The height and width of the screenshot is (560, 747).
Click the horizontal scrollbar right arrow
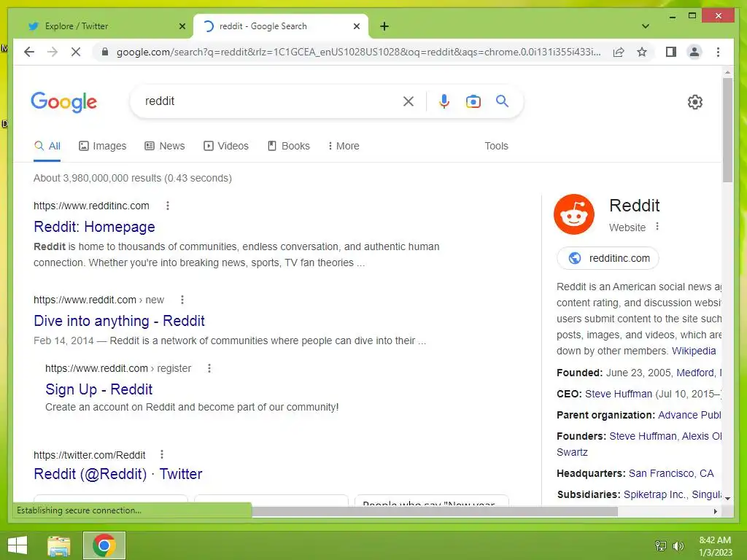click(x=715, y=511)
